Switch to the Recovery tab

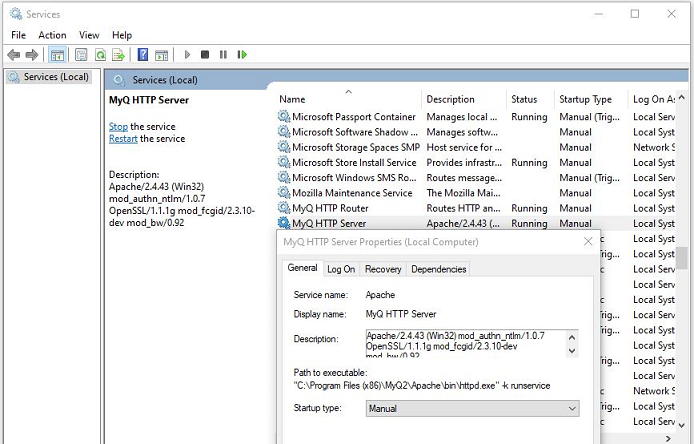383,269
